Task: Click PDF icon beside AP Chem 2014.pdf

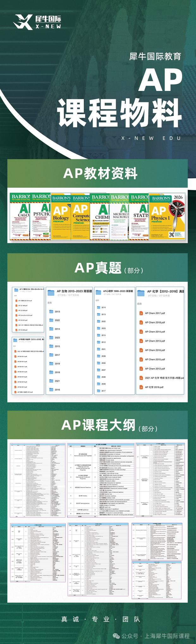Action: tap(141, 332)
